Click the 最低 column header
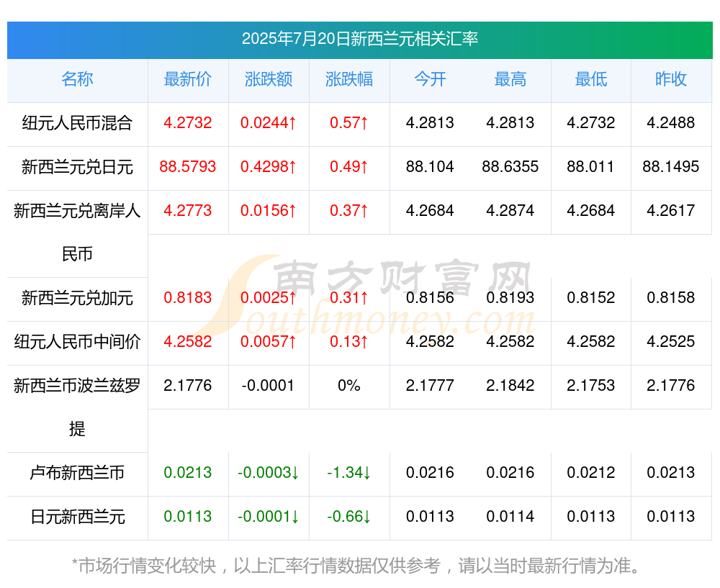Image resolution: width=720 pixels, height=588 pixels. (591, 79)
